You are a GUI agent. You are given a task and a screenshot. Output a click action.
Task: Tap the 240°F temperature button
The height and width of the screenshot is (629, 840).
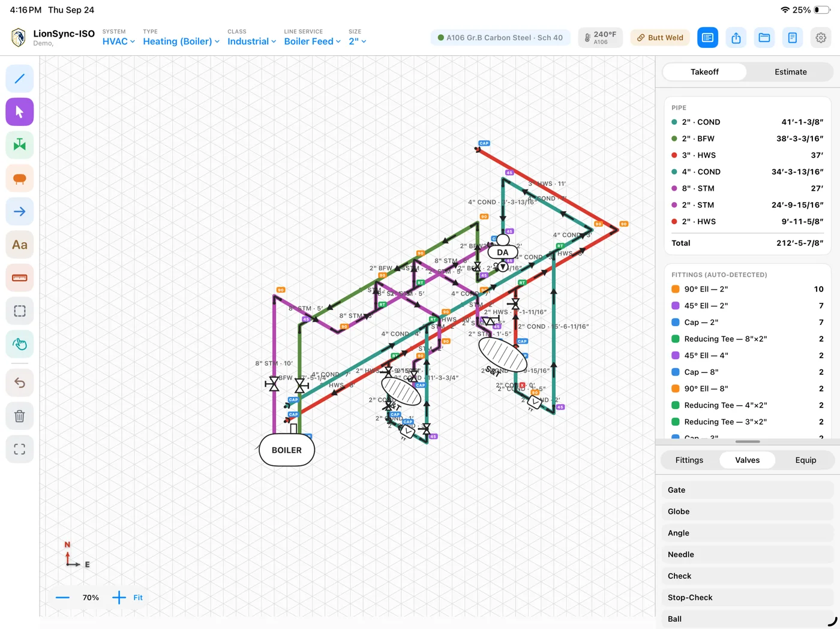click(x=600, y=38)
